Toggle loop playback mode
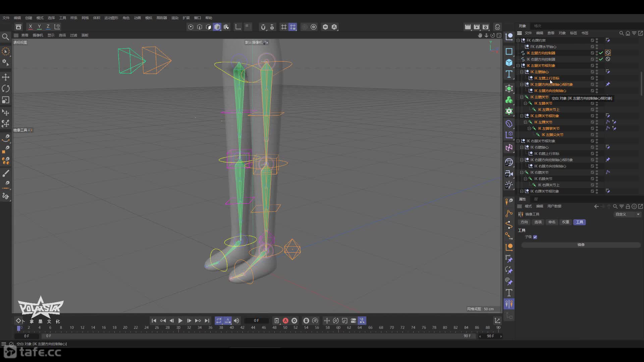Screen dimensions: 644x362 pyautogui.click(x=219, y=321)
